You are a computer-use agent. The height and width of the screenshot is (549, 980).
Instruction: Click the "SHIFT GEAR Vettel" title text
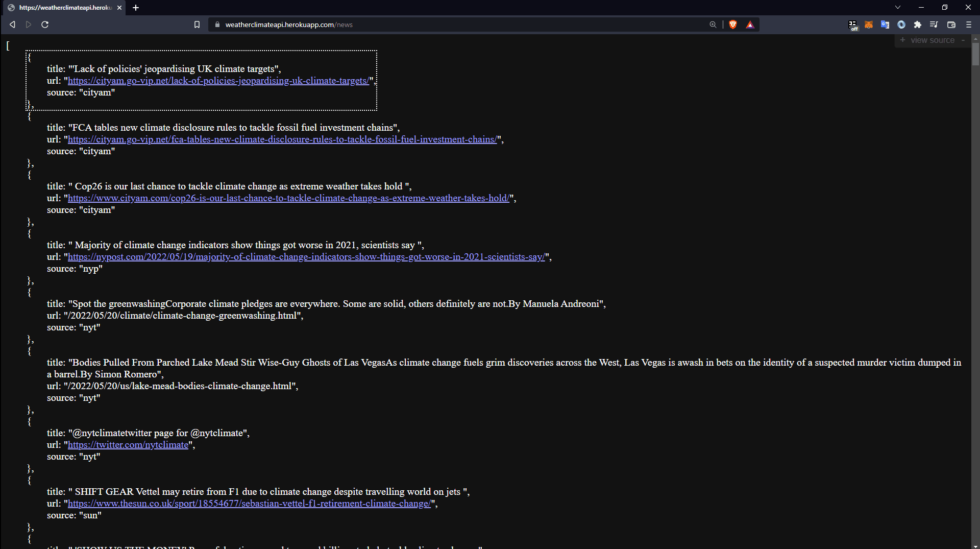click(x=268, y=492)
